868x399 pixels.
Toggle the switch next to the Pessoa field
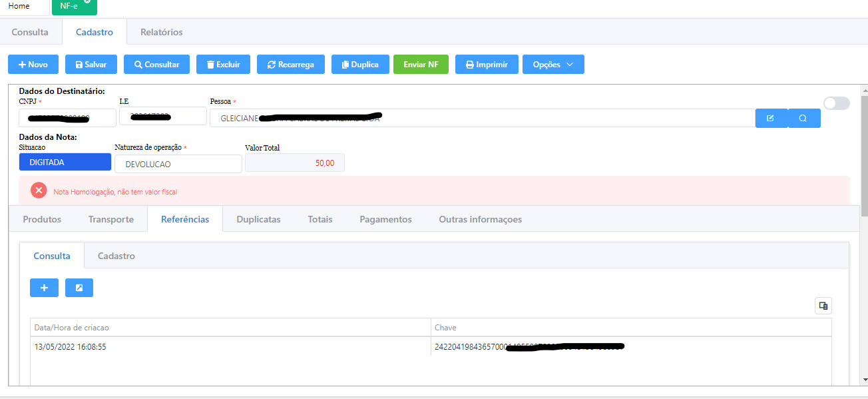point(836,103)
